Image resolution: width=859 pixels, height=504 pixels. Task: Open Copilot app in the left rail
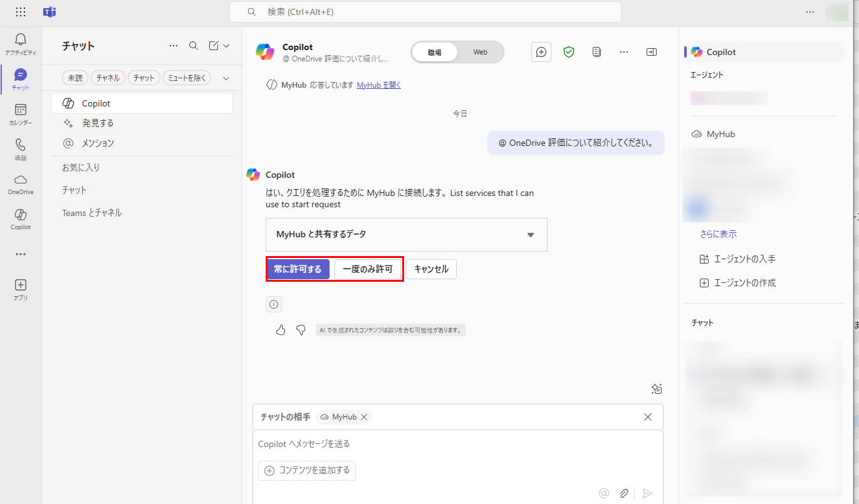point(21,220)
